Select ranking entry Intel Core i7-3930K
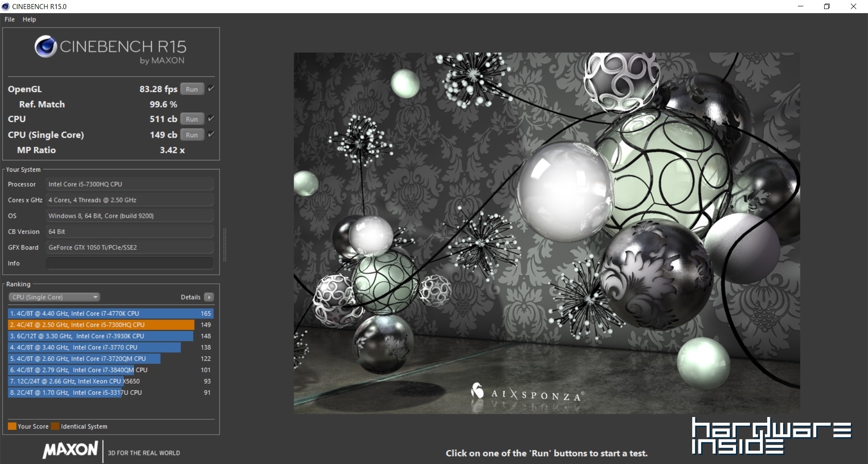The width and height of the screenshot is (868, 464). pos(111,336)
